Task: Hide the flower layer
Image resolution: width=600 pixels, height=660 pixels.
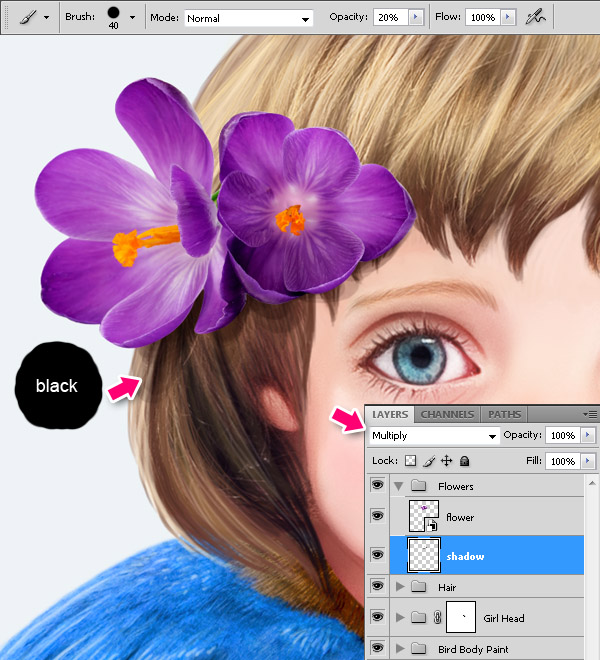Action: (377, 516)
